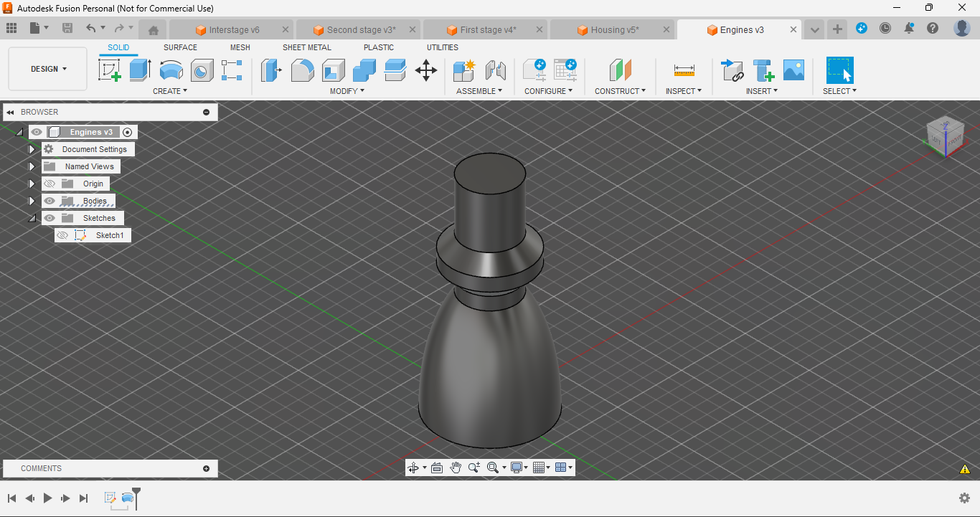The height and width of the screenshot is (517, 980).
Task: Open the Help question mark icon
Action: pyautogui.click(x=933, y=28)
